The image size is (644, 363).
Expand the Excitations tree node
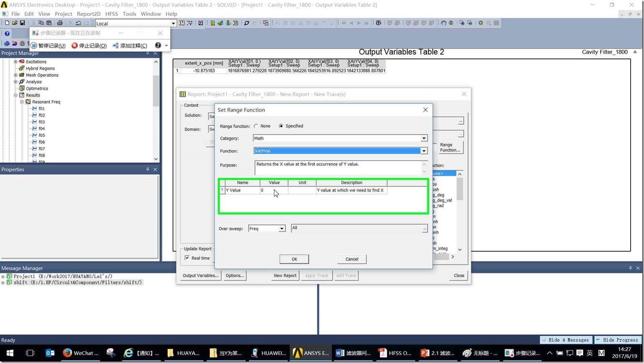pos(15,62)
